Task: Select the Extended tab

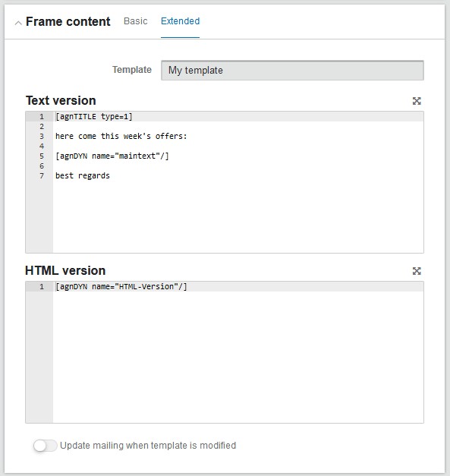Action: coord(181,21)
